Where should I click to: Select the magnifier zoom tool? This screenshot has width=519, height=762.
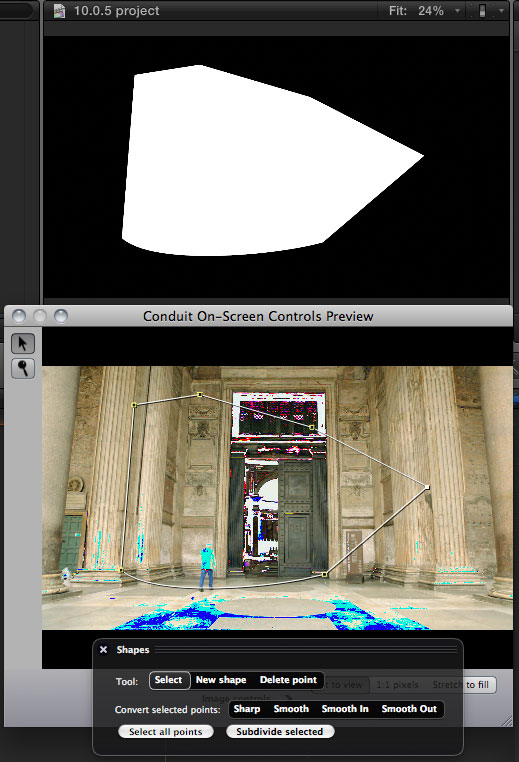pyautogui.click(x=23, y=368)
